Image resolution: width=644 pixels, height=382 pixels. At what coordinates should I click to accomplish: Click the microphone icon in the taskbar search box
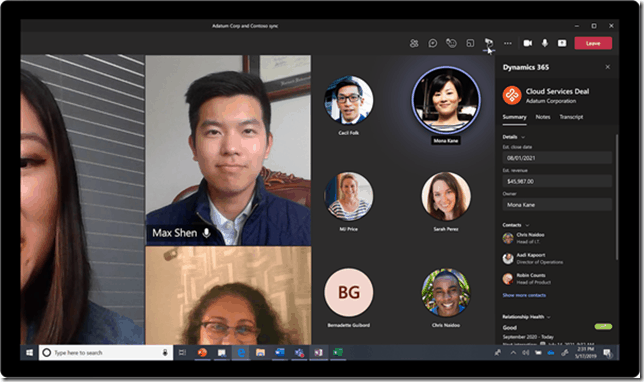[165, 352]
